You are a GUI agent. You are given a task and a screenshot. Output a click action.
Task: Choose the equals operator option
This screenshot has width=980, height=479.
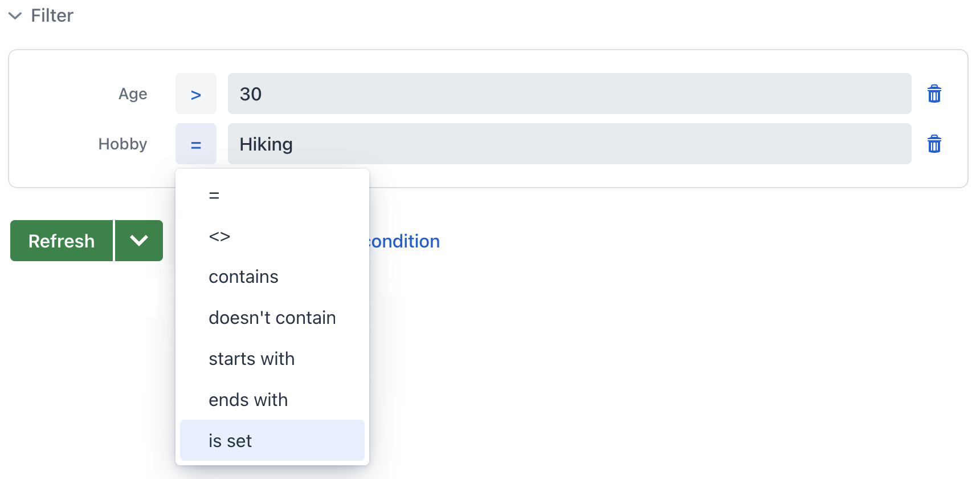[214, 195]
